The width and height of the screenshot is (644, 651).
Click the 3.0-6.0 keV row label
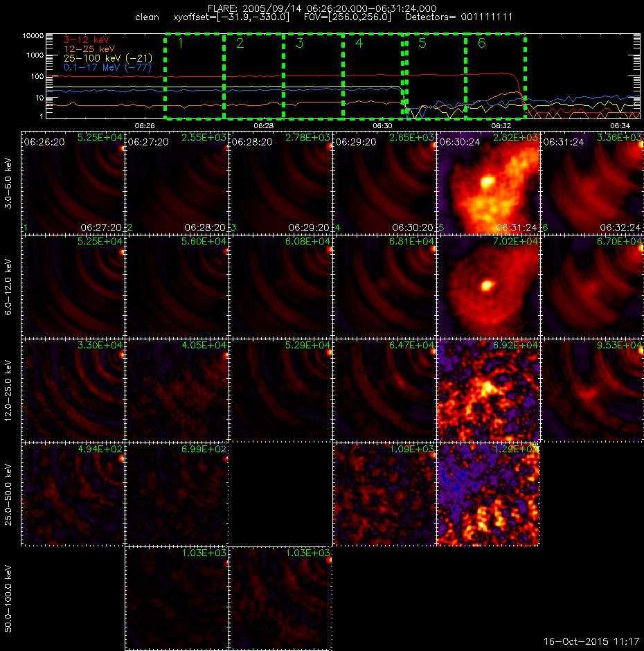(8, 183)
